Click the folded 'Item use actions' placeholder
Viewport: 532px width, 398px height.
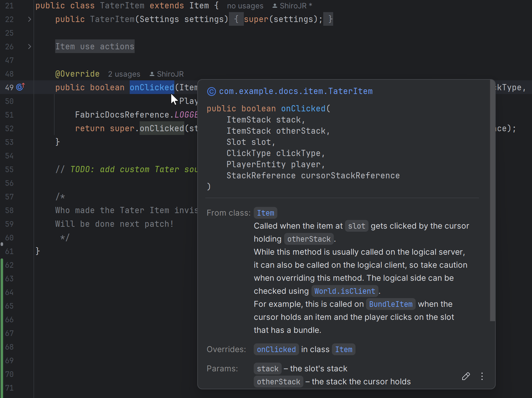[x=95, y=47]
